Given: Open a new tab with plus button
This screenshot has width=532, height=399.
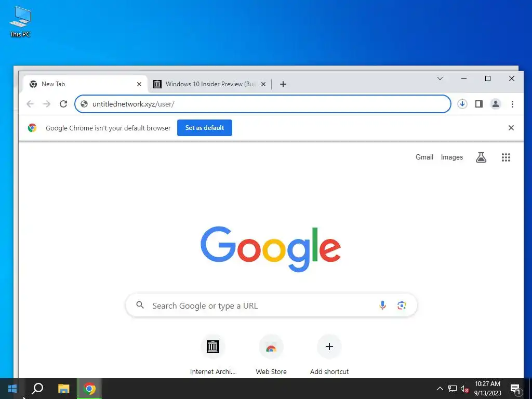Looking at the screenshot, I should pos(283,84).
